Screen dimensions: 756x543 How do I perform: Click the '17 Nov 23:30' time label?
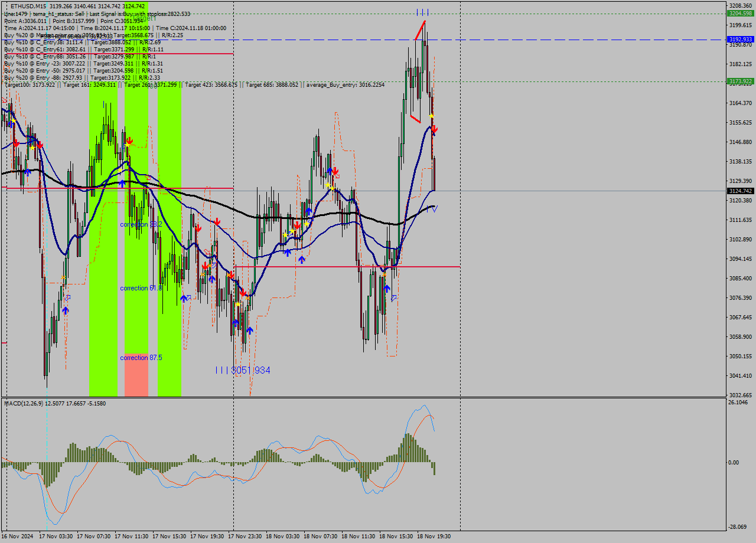click(245, 537)
